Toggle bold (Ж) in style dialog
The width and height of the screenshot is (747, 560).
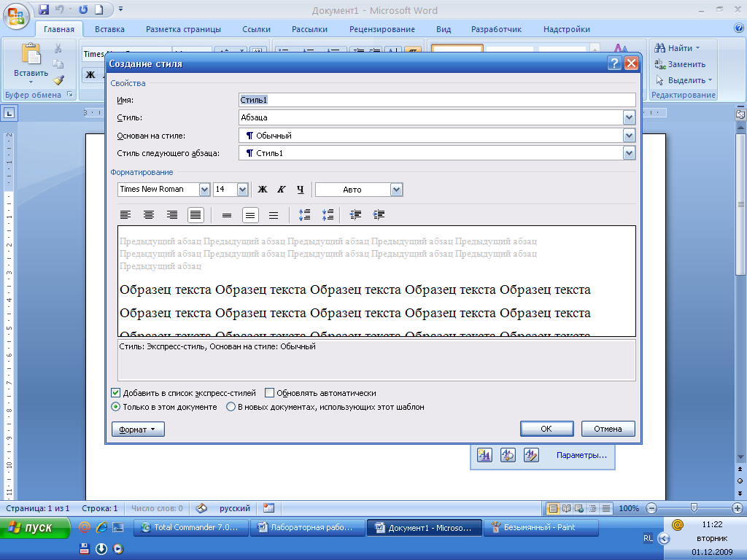click(x=263, y=190)
